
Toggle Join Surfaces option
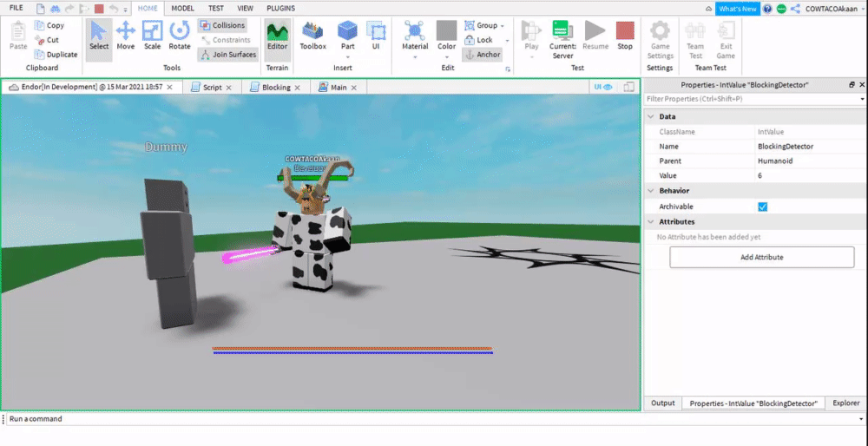point(228,55)
